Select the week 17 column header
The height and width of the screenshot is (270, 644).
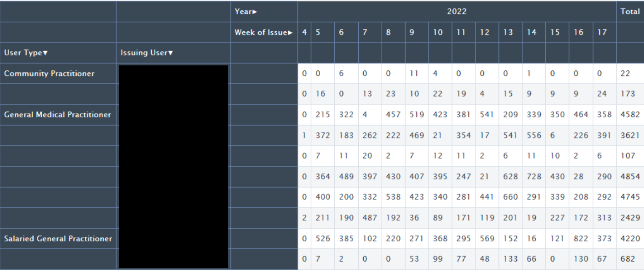pos(604,32)
